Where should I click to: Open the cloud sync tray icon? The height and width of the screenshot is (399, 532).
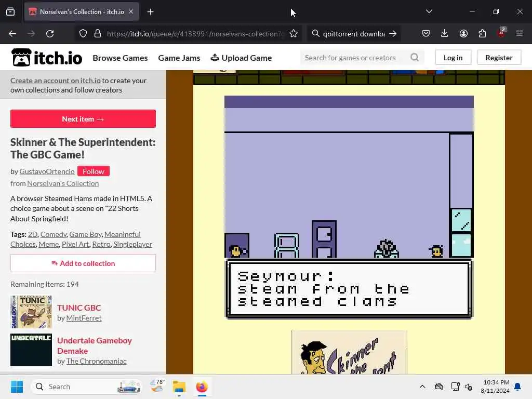[x=438, y=387]
